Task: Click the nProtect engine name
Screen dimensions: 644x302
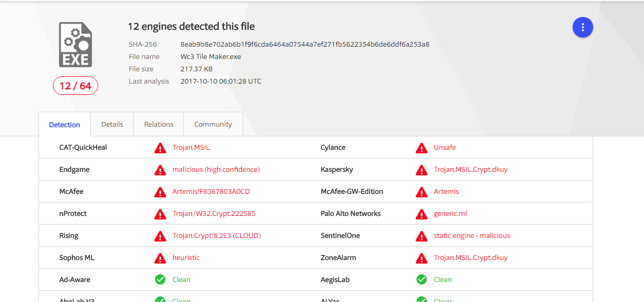Action: tap(73, 214)
